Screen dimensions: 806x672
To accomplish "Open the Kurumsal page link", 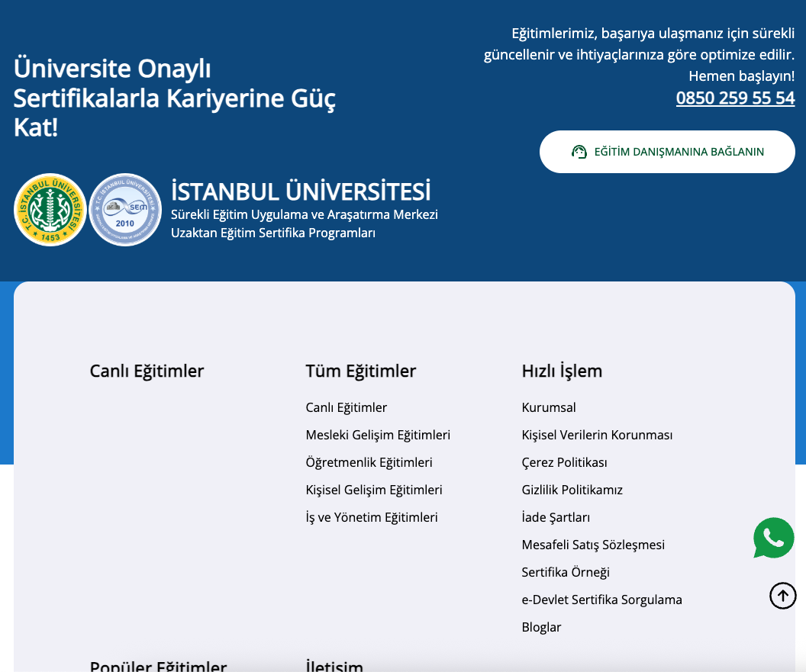I will click(x=549, y=407).
